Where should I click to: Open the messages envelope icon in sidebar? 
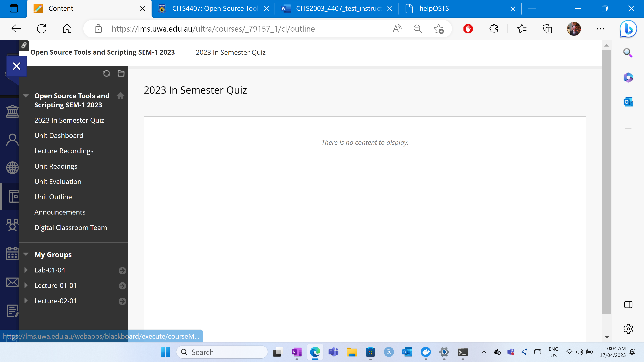coord(12,282)
